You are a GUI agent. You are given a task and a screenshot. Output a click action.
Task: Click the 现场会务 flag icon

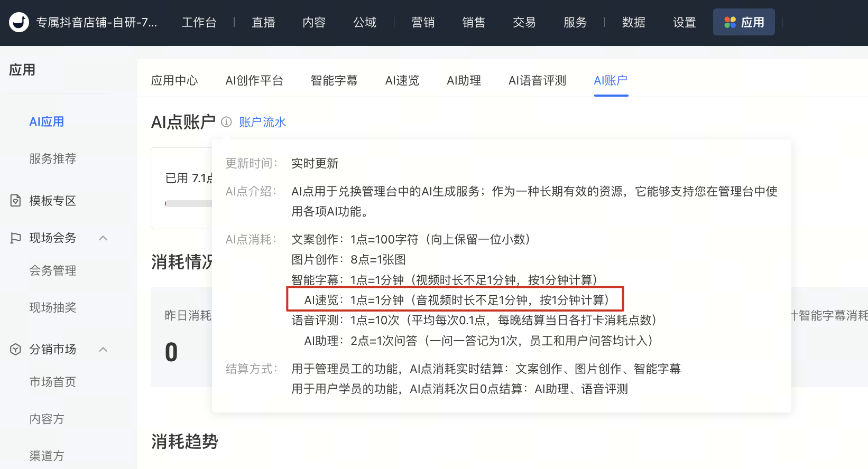click(x=16, y=238)
